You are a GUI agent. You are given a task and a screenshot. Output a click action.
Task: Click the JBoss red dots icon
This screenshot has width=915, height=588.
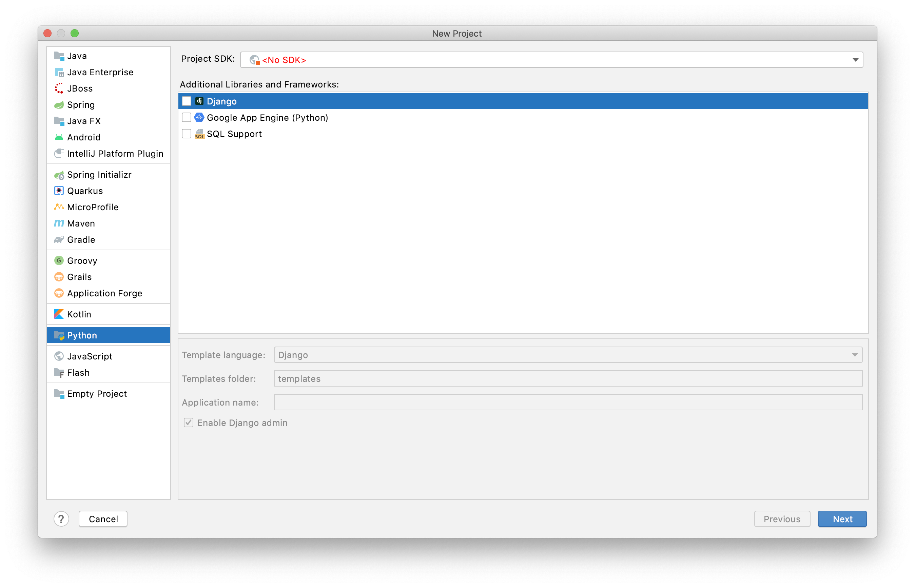(59, 88)
